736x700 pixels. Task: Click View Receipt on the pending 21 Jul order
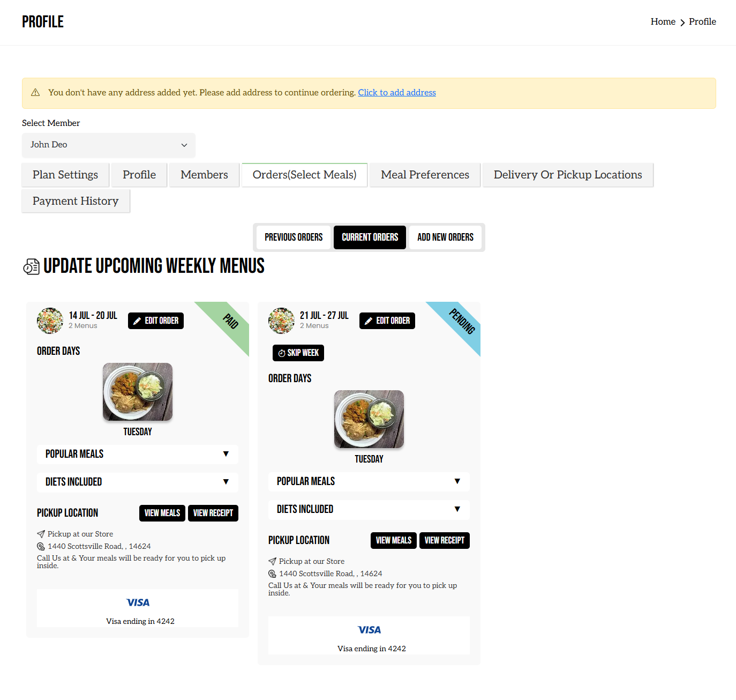click(444, 540)
